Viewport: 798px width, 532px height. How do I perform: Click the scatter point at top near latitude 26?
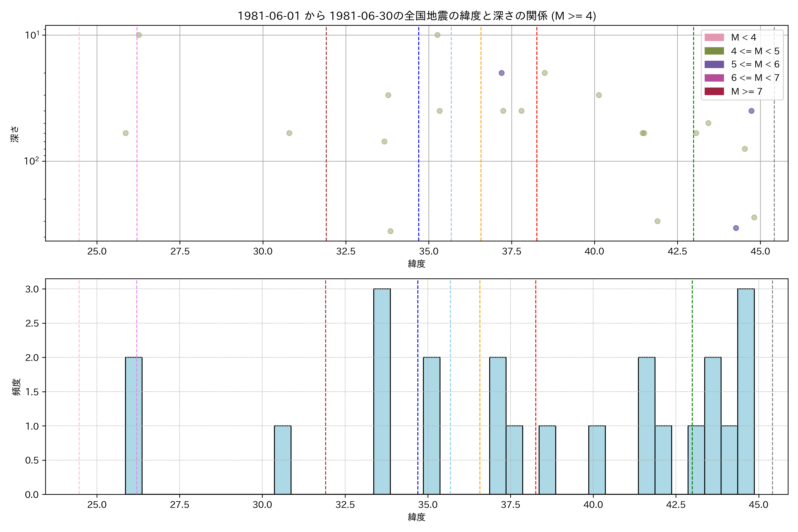pyautogui.click(x=139, y=35)
